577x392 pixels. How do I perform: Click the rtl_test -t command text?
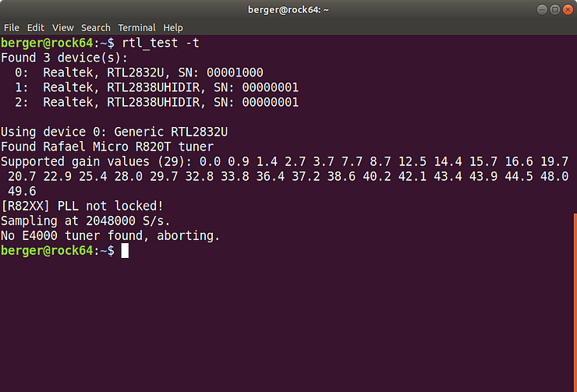pyautogui.click(x=161, y=43)
